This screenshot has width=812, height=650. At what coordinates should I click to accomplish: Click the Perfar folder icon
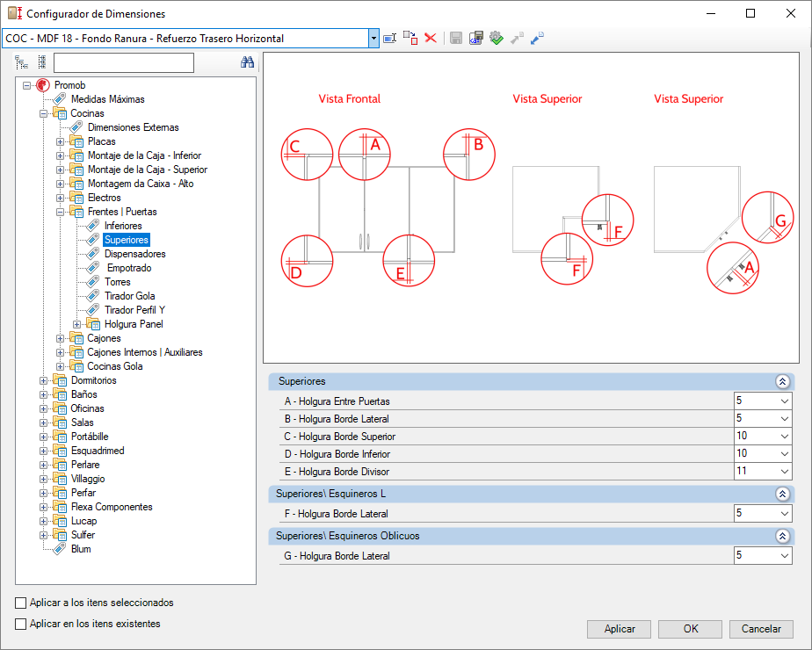click(x=60, y=493)
